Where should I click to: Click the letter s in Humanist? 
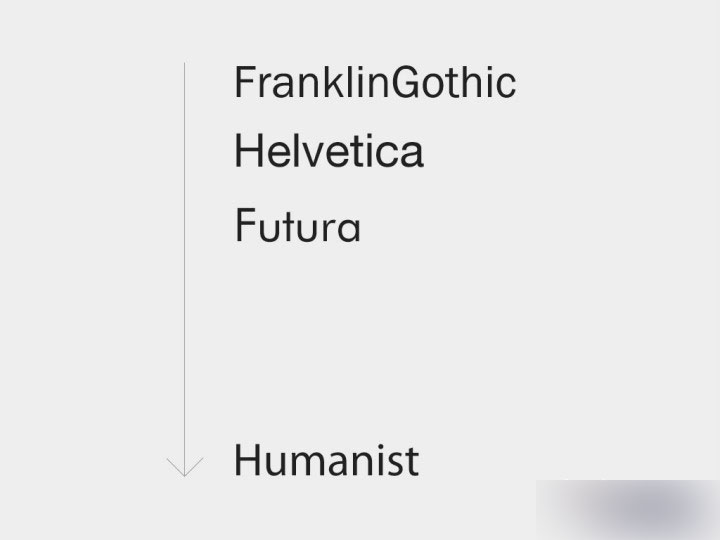pos(397,465)
